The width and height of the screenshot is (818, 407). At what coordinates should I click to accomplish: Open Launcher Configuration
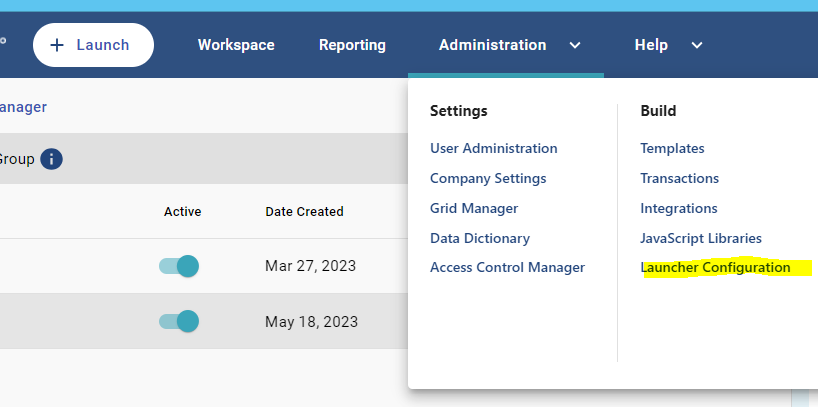tap(715, 268)
